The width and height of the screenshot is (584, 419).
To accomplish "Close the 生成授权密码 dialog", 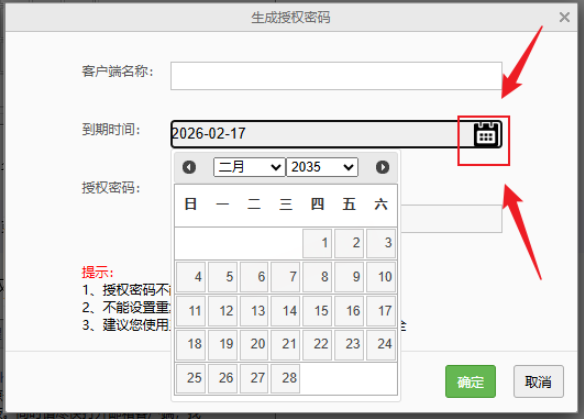I will pos(565,17).
